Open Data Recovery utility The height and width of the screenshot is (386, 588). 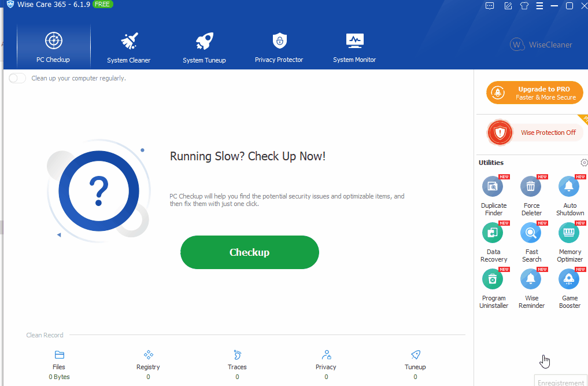494,242
